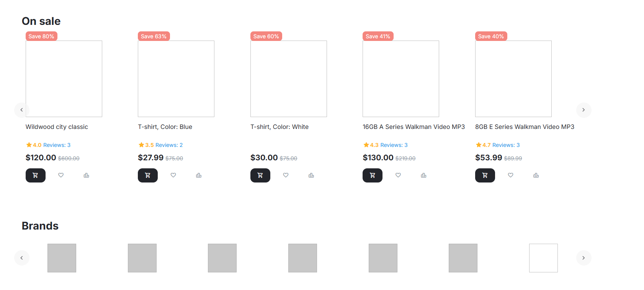644x290 pixels.
Task: Compare the 8GB E Series Walkman
Action: pos(536,175)
